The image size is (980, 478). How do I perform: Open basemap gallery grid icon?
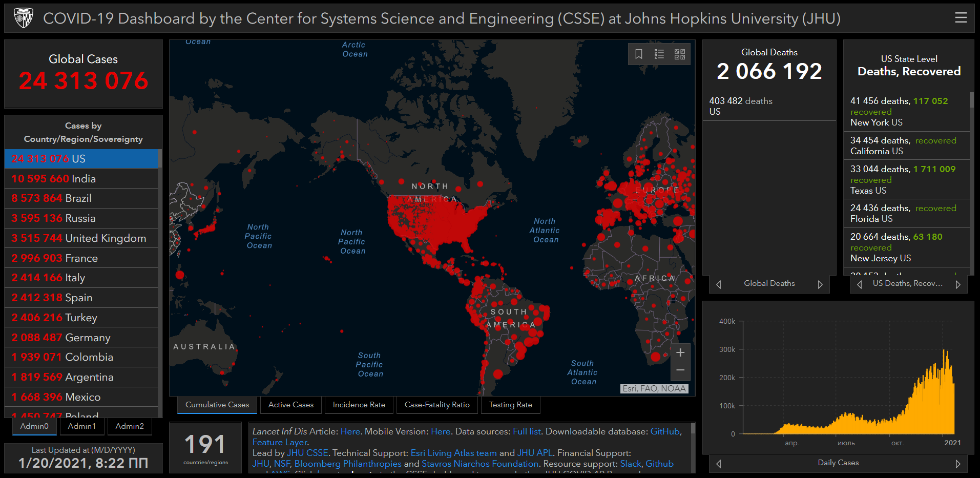click(680, 54)
